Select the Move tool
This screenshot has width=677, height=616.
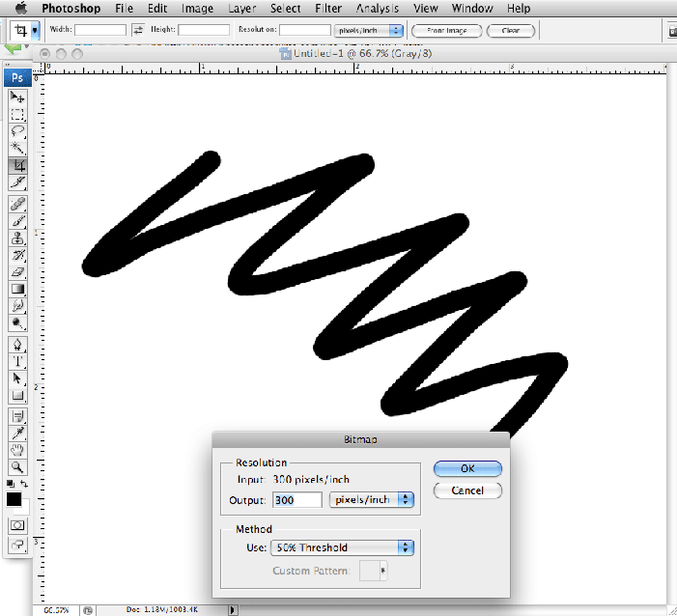point(17,97)
